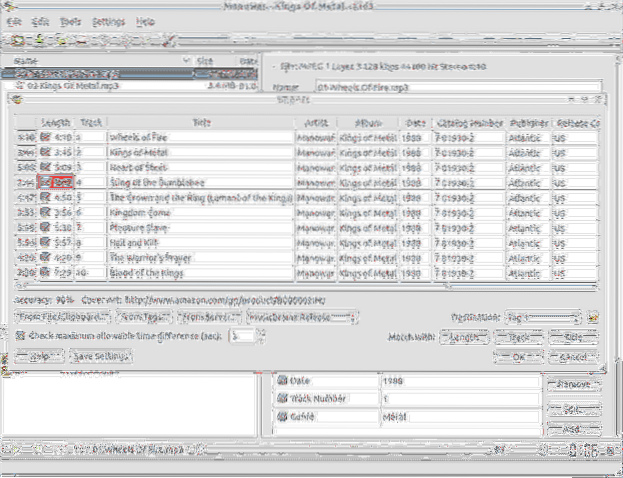The height and width of the screenshot is (478, 623).
Task: Click the Name column sort arrow in file list
Action: [186, 61]
